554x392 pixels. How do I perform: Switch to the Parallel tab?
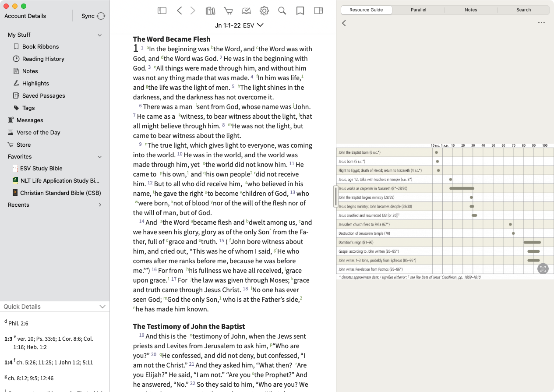pos(419,10)
